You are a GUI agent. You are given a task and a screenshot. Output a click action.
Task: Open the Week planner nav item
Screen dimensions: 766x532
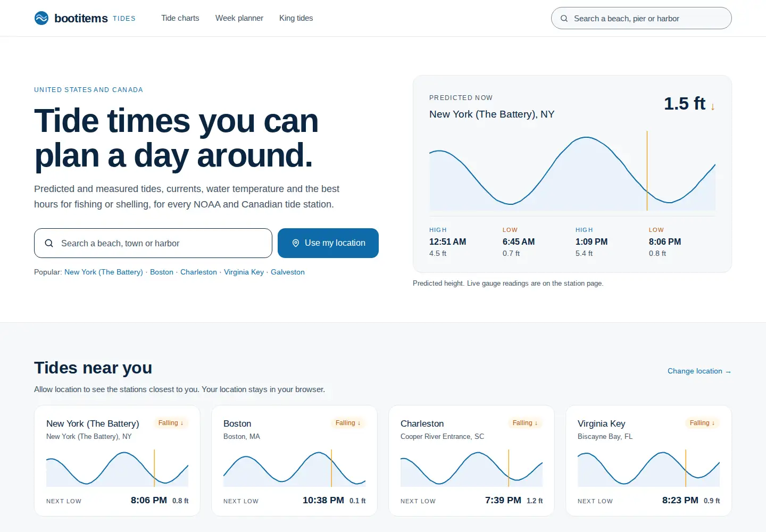tap(239, 18)
